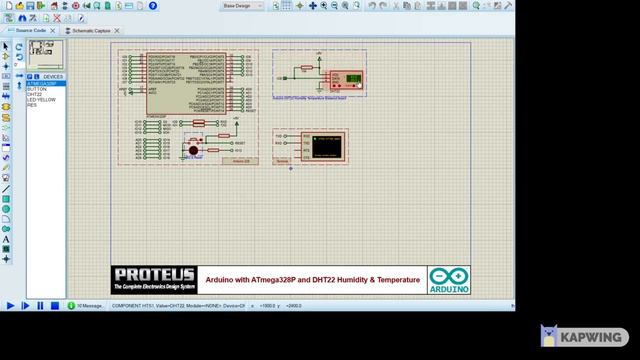This screenshot has height=360, width=640.
Task: Save the project with the floppy icon
Action: 30,6
